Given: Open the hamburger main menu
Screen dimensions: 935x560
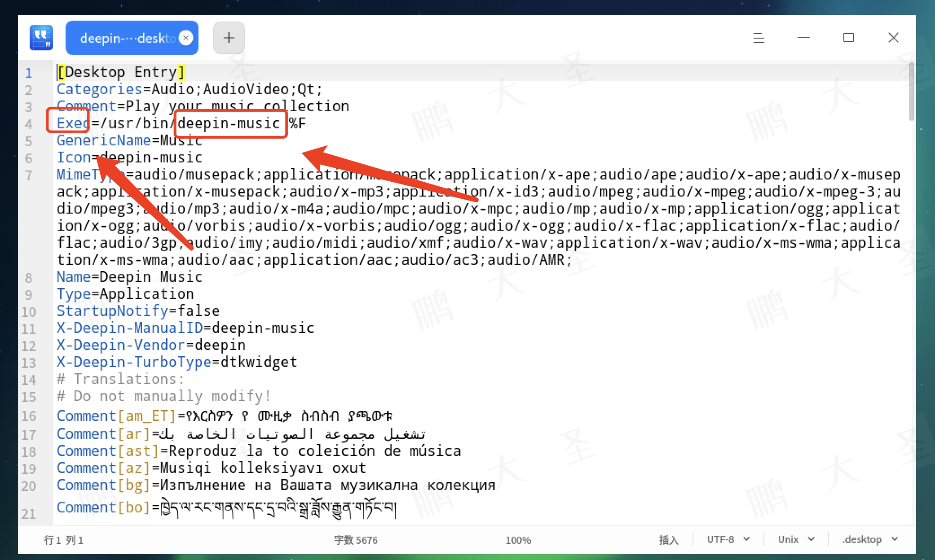Looking at the screenshot, I should click(759, 38).
